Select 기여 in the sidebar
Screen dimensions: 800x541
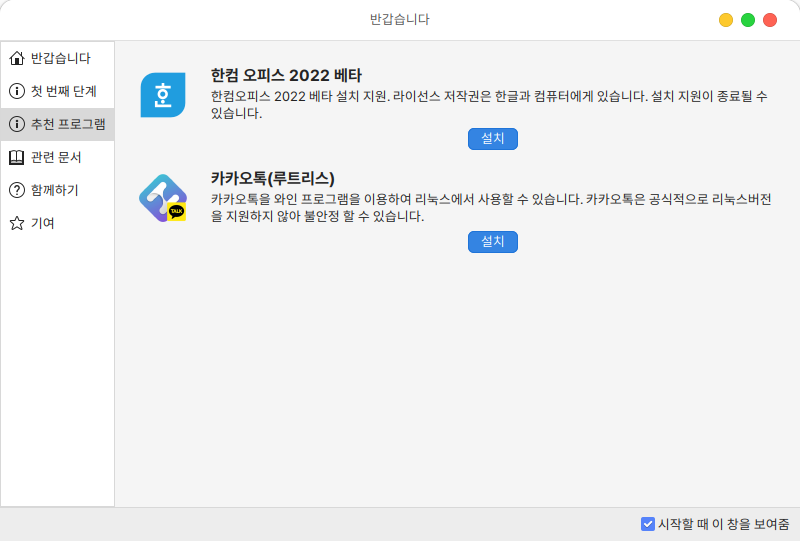[43, 223]
